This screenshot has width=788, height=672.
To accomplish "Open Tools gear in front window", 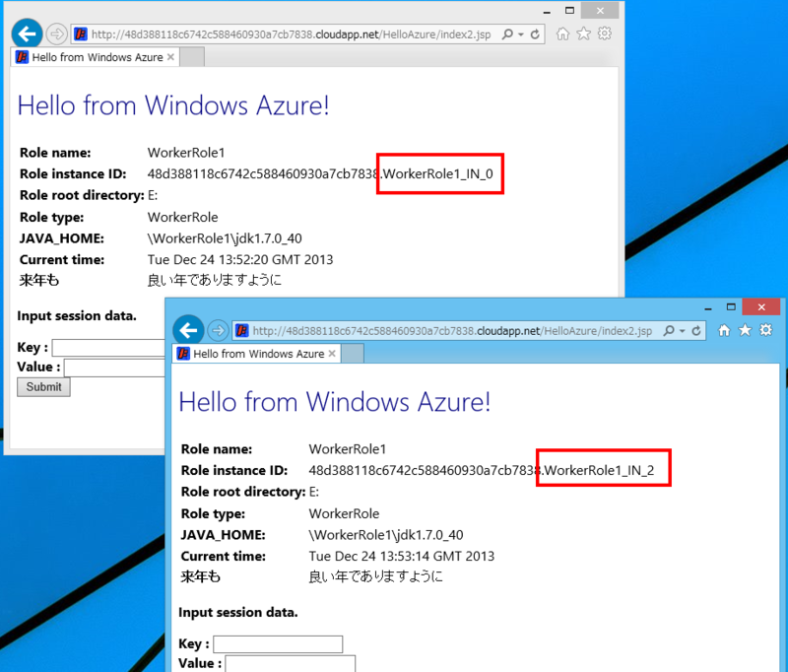I will click(x=766, y=330).
